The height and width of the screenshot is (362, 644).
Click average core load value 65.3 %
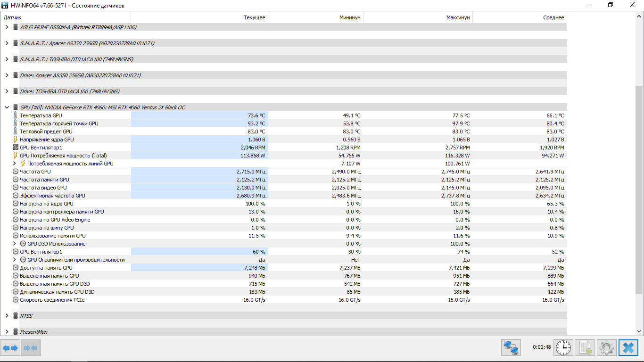(555, 204)
